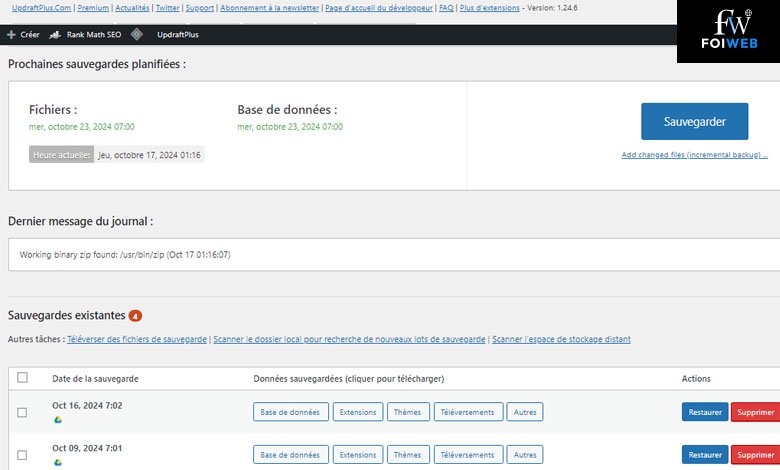Open Add changed files incremental backup link
This screenshot has width=780, height=470.
[x=694, y=155]
